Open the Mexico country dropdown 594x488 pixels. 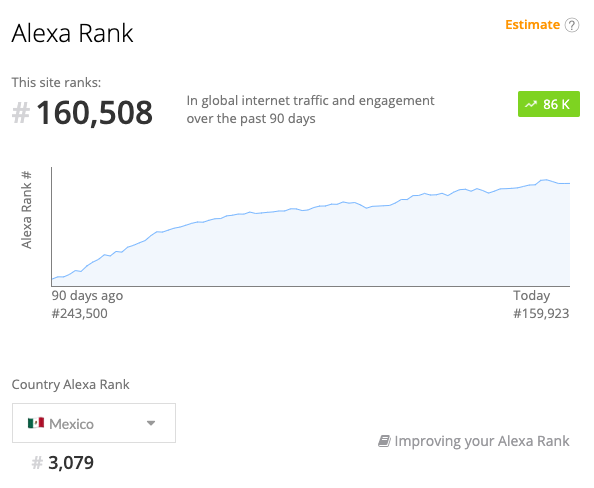tap(94, 423)
